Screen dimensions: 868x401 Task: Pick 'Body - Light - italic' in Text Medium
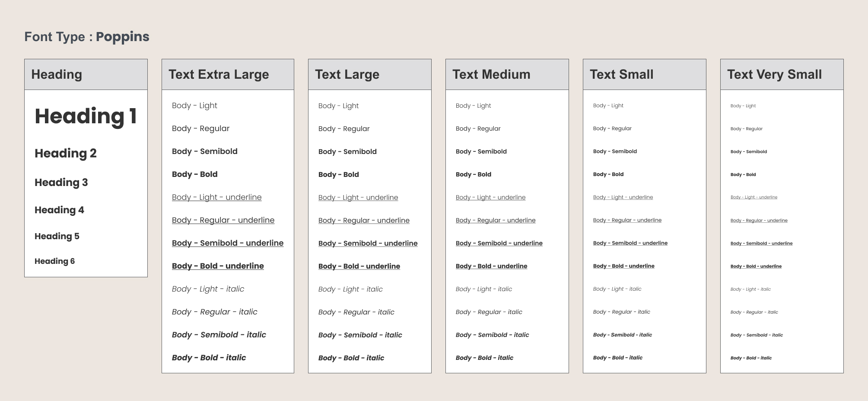(x=484, y=289)
